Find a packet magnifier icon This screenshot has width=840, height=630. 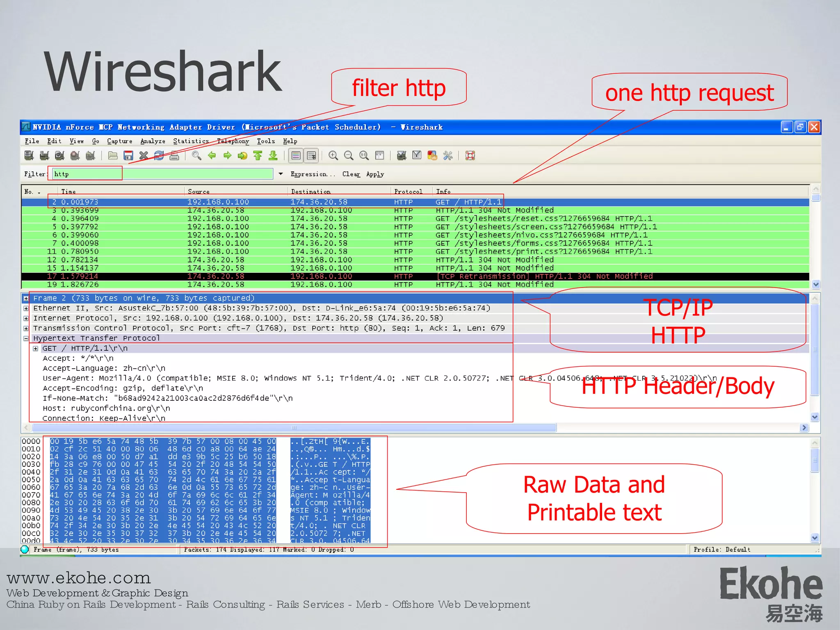coord(196,155)
